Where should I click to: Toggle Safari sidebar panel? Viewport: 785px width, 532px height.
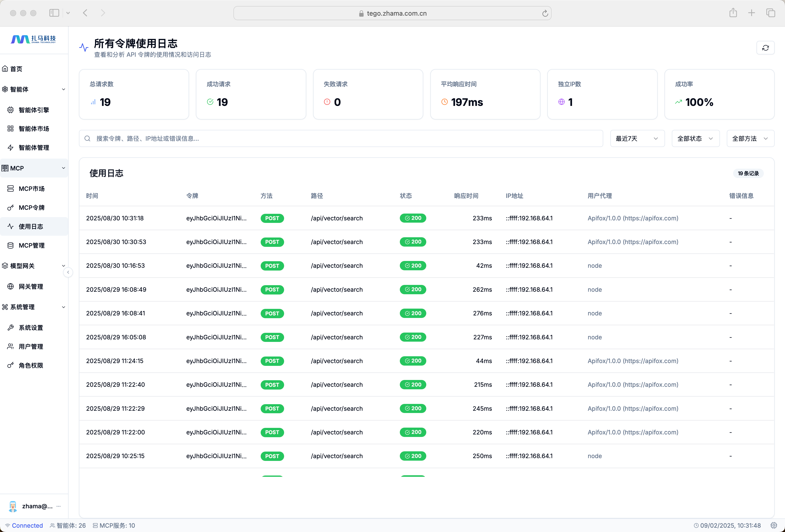(54, 13)
